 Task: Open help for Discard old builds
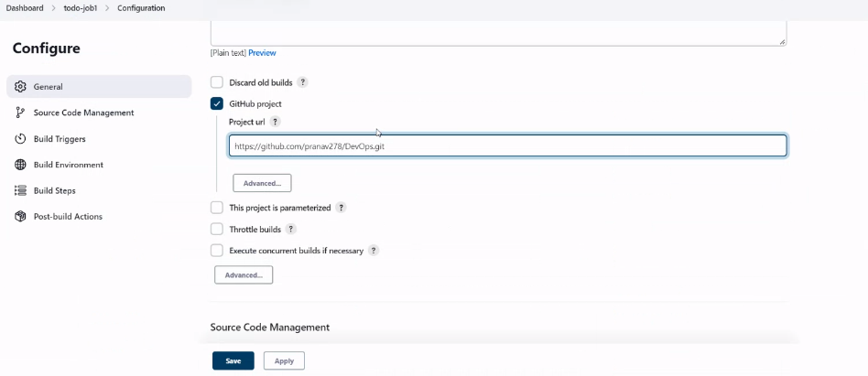pyautogui.click(x=302, y=82)
